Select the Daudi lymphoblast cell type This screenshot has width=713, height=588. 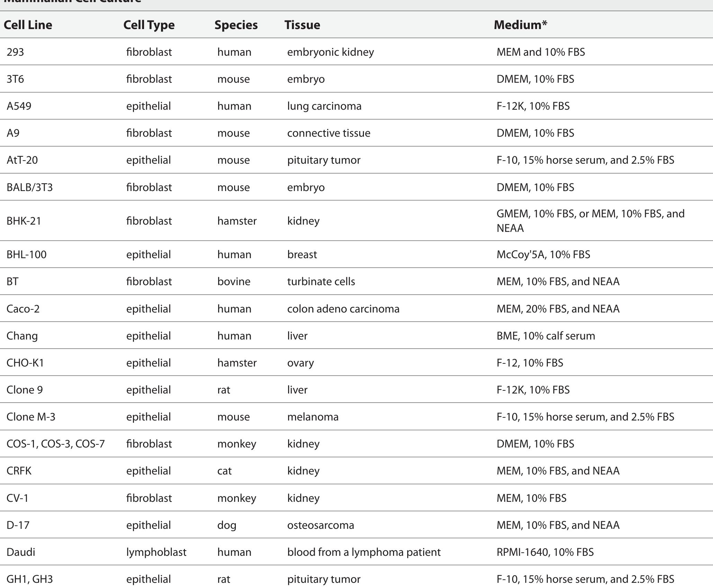[156, 552]
